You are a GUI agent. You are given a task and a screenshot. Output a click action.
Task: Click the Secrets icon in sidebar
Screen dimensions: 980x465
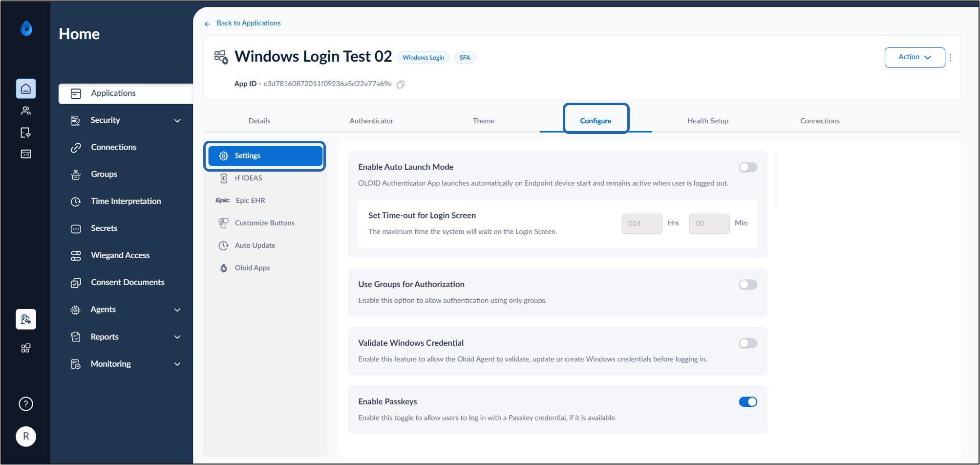click(x=76, y=228)
